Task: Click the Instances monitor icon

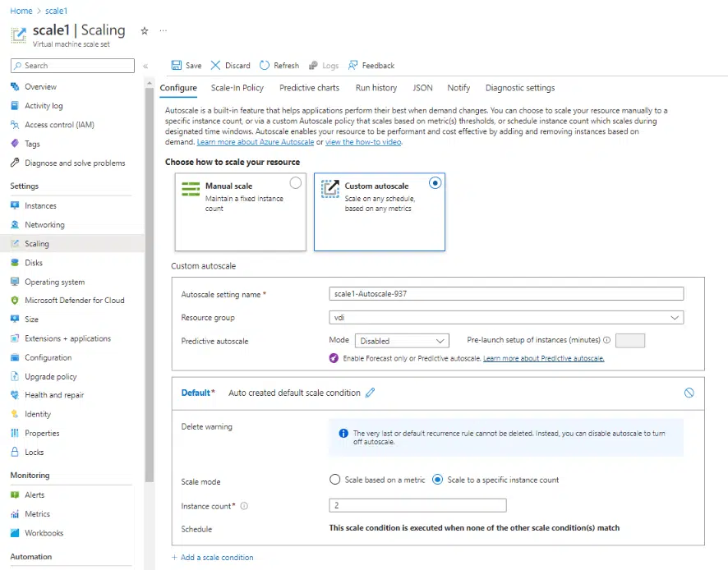Action: coord(15,205)
